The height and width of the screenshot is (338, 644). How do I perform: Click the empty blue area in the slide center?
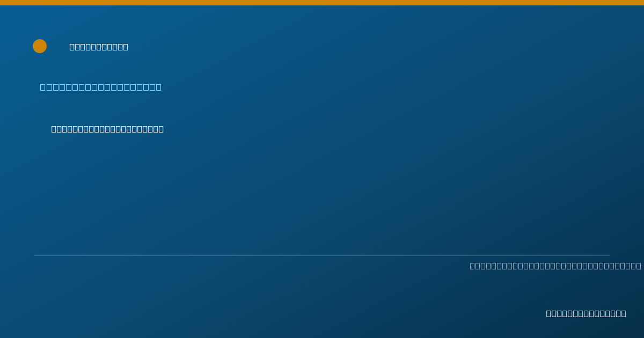click(322, 193)
